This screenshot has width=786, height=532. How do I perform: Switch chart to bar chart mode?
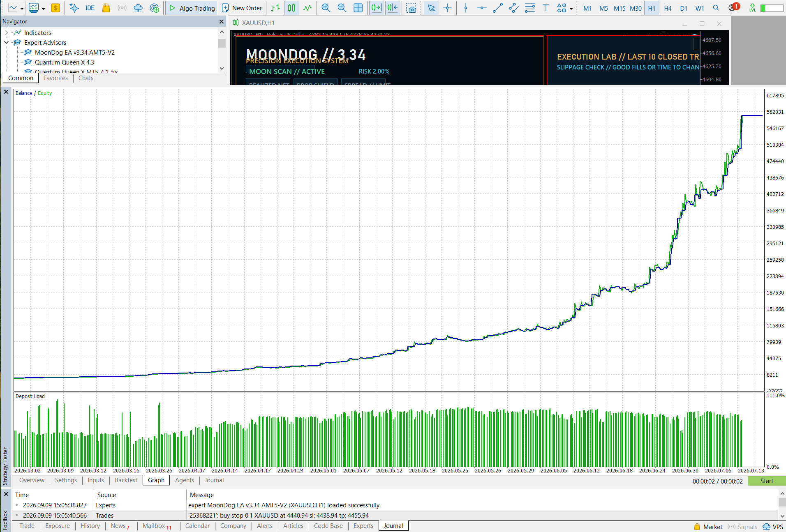(275, 8)
